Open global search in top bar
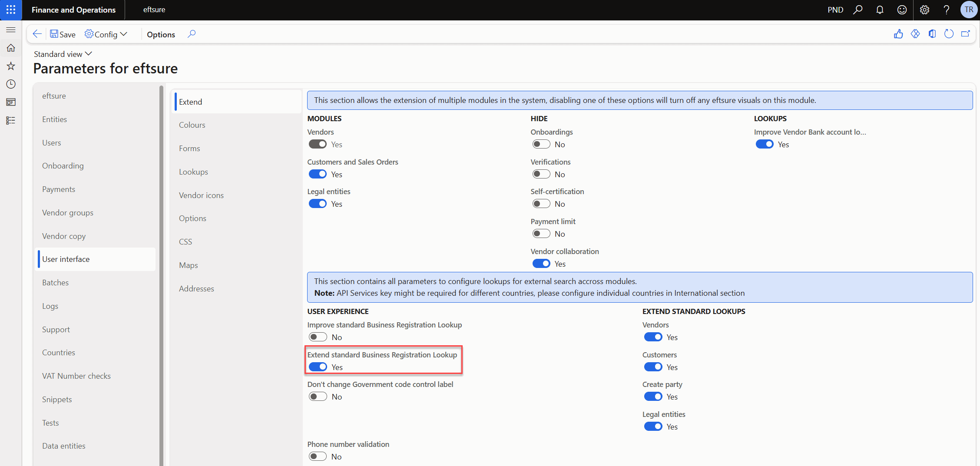Image resolution: width=980 pixels, height=466 pixels. point(857,10)
